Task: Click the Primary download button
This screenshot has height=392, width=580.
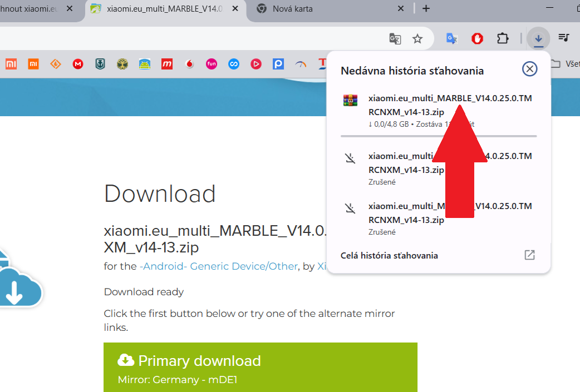Action: point(260,367)
